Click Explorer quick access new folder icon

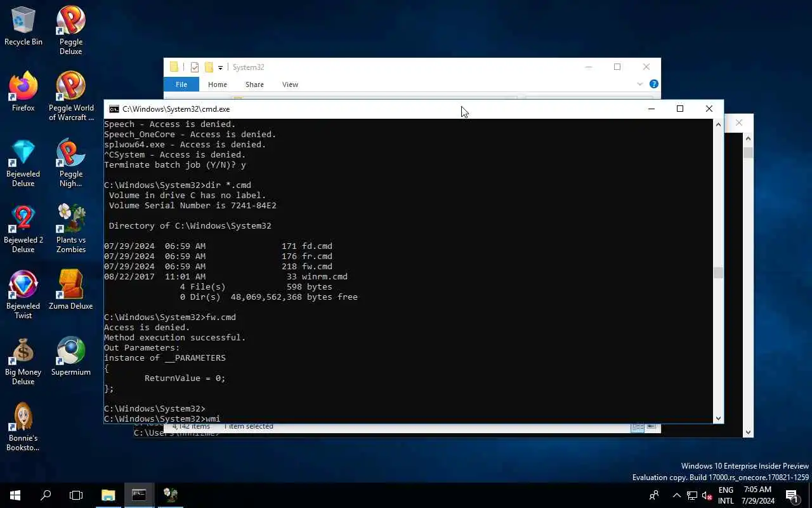click(208, 67)
